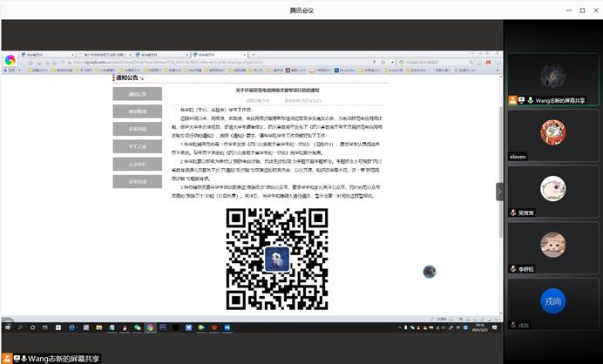Collapse the participant video panel arrow
603x364 pixels.
500,192
